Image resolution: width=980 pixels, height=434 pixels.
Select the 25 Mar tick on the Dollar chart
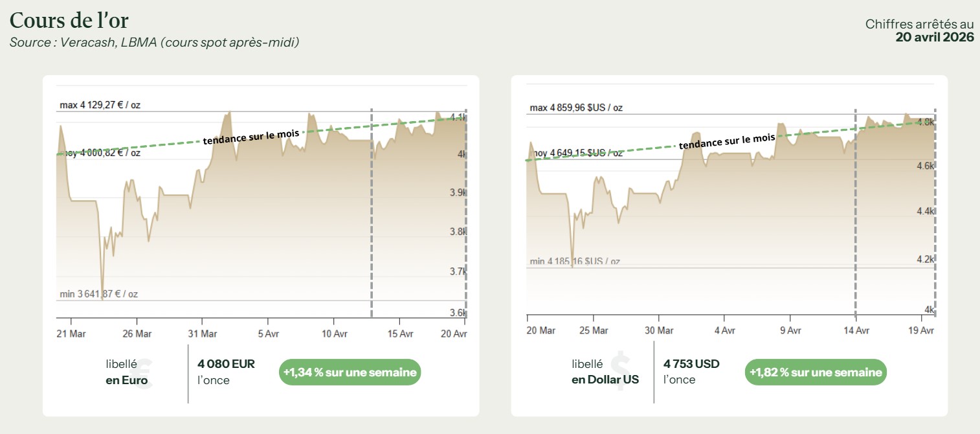[x=594, y=330]
